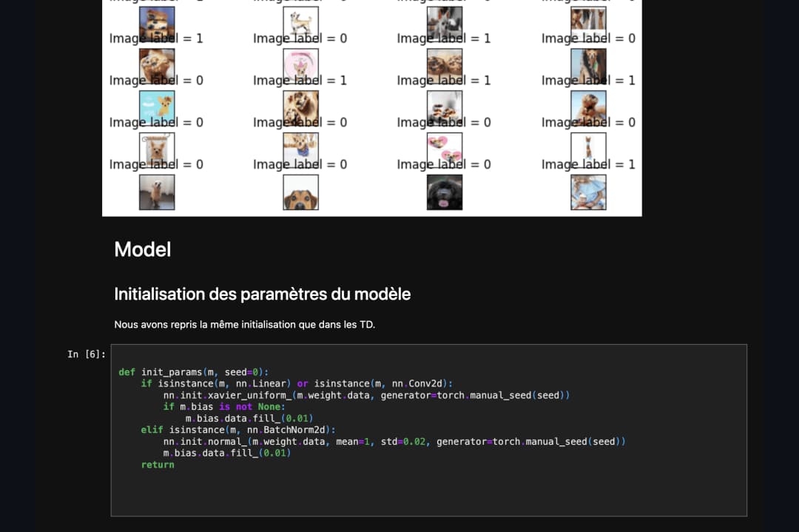The width and height of the screenshot is (799, 532).
Task: Select the round pink circle chihuahua thumbnail
Action: click(x=300, y=66)
